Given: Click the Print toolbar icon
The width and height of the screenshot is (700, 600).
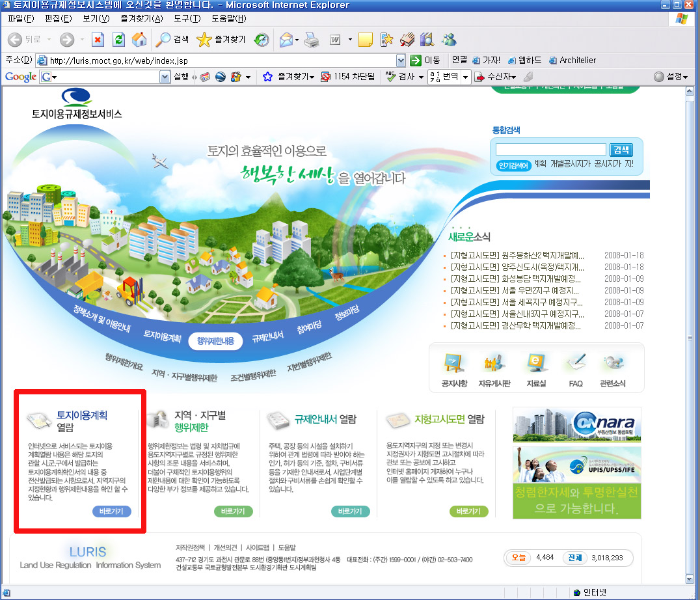Looking at the screenshot, I should pos(312,40).
